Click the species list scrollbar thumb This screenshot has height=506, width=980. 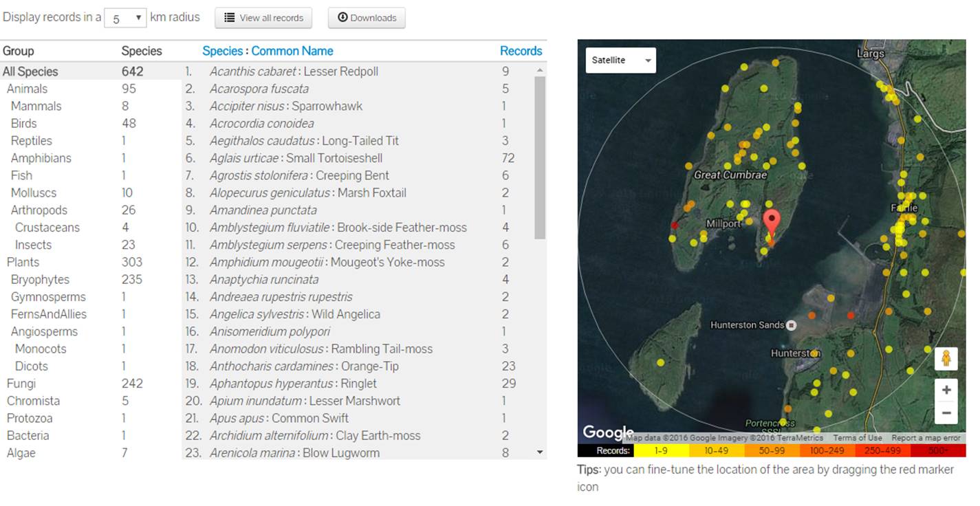pyautogui.click(x=540, y=157)
